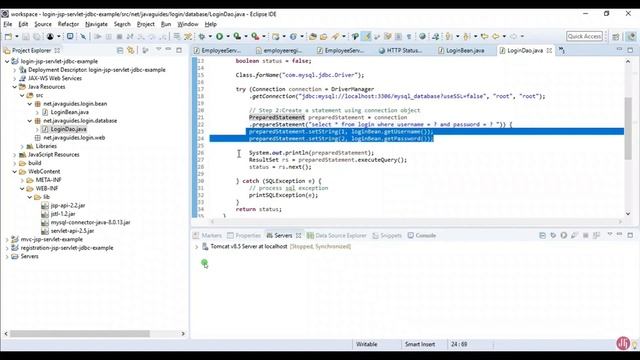Click the Open Task folder icon
This screenshot has width=640, height=360.
coord(324,36)
